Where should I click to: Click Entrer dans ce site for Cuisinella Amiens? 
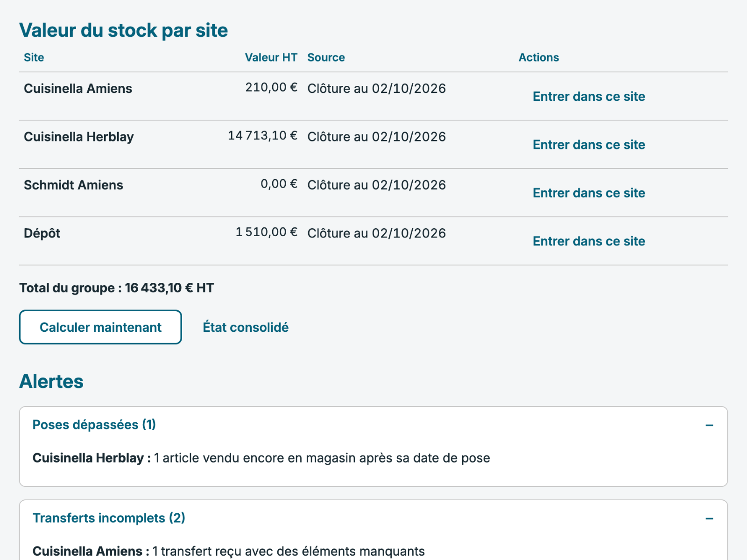click(x=589, y=97)
